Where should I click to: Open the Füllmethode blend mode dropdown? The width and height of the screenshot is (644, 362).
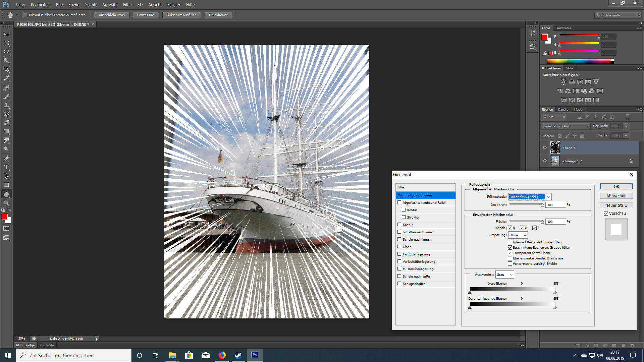pos(530,197)
